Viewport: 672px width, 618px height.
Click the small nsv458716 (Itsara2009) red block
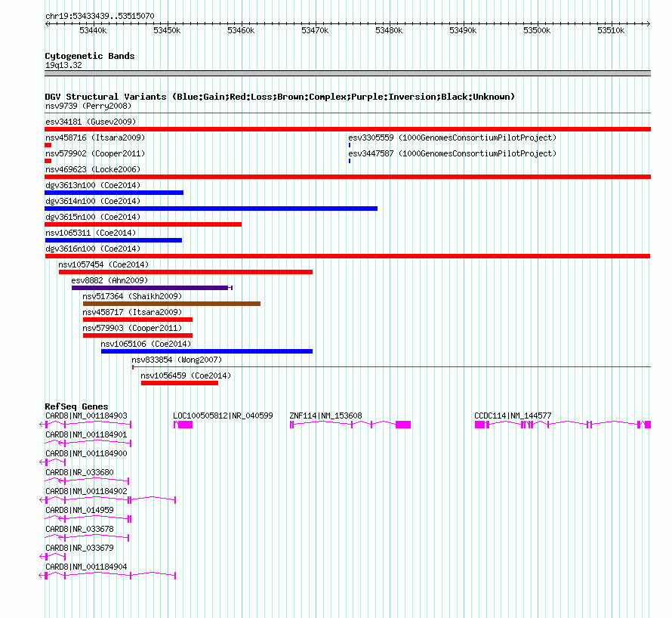(x=48, y=145)
